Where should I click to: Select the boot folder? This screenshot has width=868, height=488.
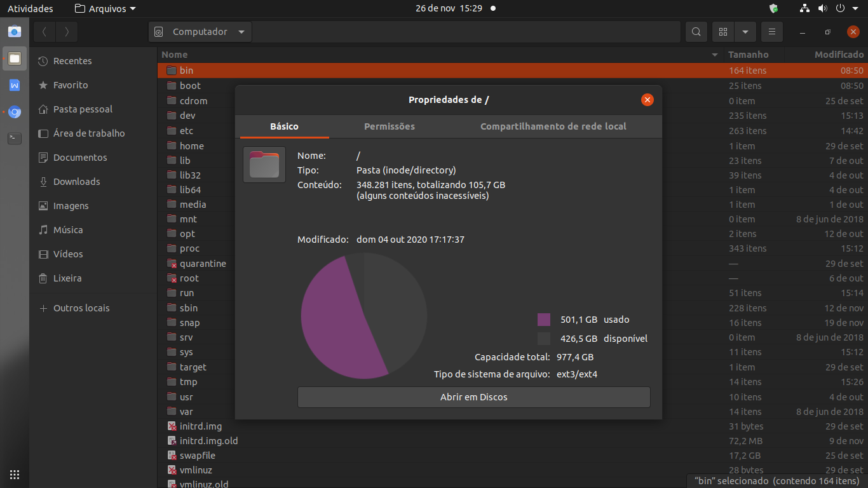pyautogui.click(x=190, y=86)
